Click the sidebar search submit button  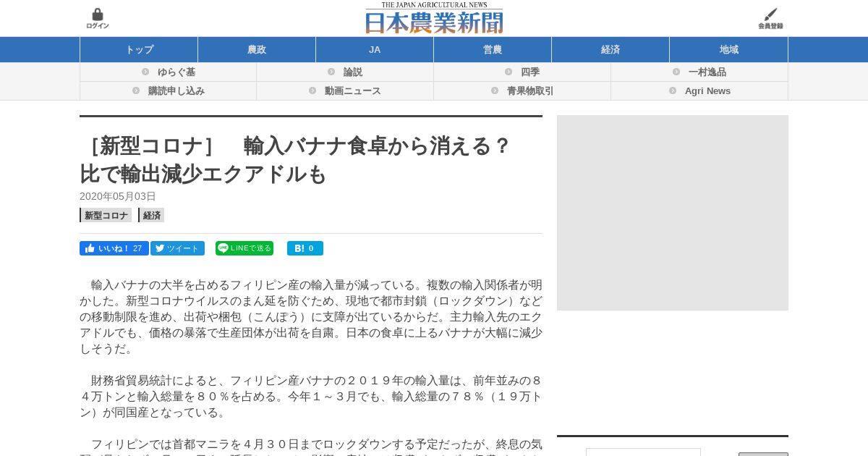tap(763, 454)
